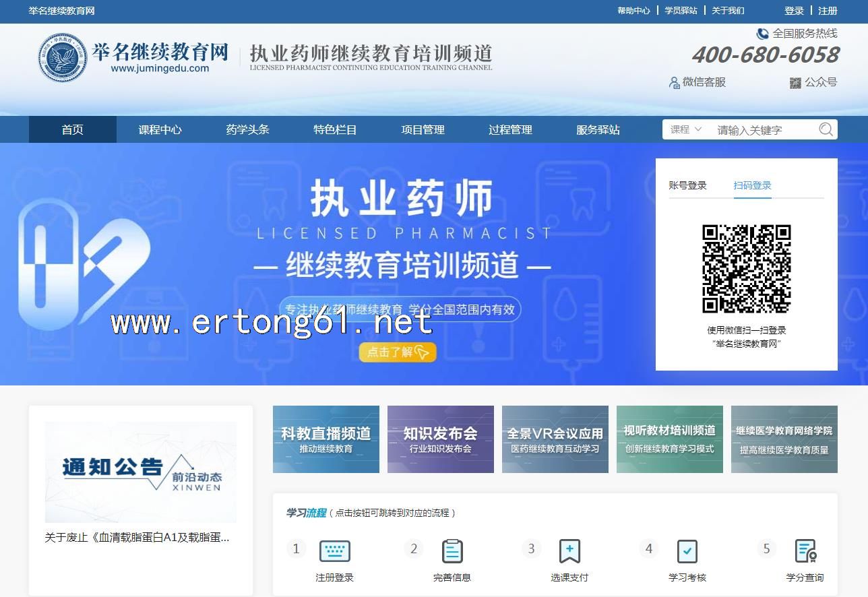Click the WeChat customer service icon

(674, 82)
